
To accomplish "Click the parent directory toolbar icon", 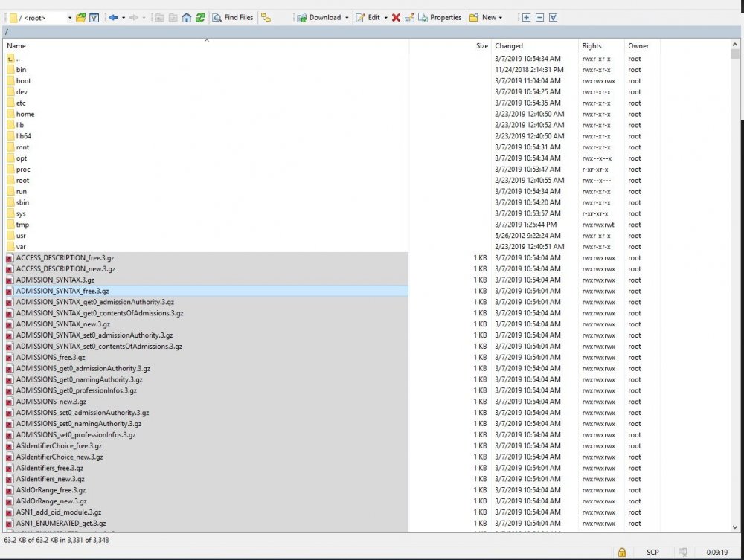I will [x=159, y=18].
